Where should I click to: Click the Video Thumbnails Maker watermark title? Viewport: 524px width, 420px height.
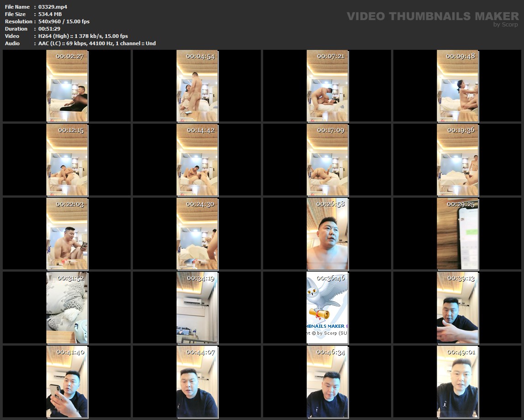pos(432,16)
